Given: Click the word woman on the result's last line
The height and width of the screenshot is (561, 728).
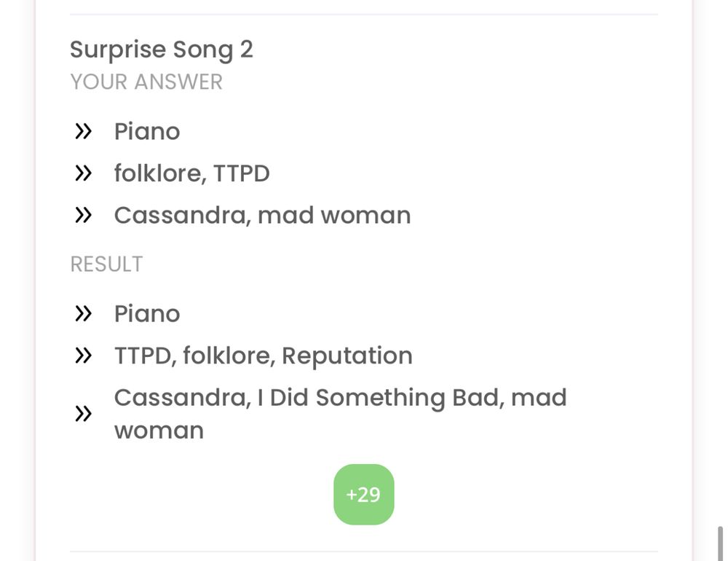Looking at the screenshot, I should [x=159, y=431].
